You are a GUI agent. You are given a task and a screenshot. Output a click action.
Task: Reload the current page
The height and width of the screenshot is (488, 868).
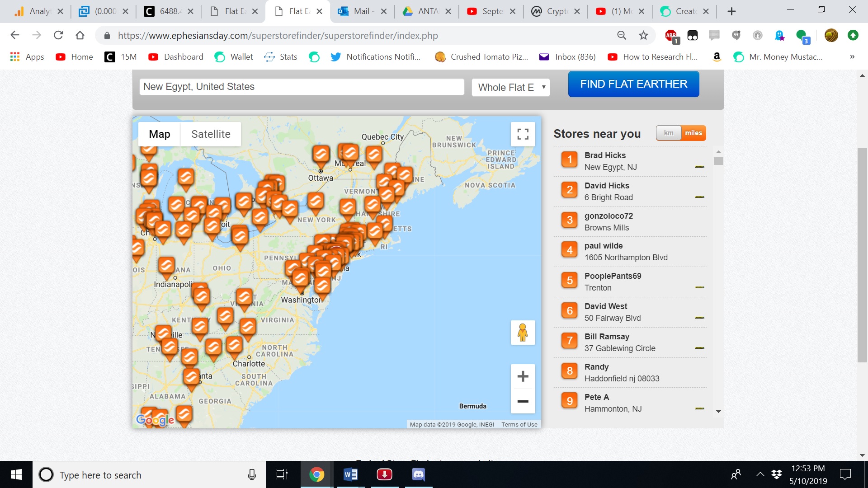pyautogui.click(x=58, y=35)
